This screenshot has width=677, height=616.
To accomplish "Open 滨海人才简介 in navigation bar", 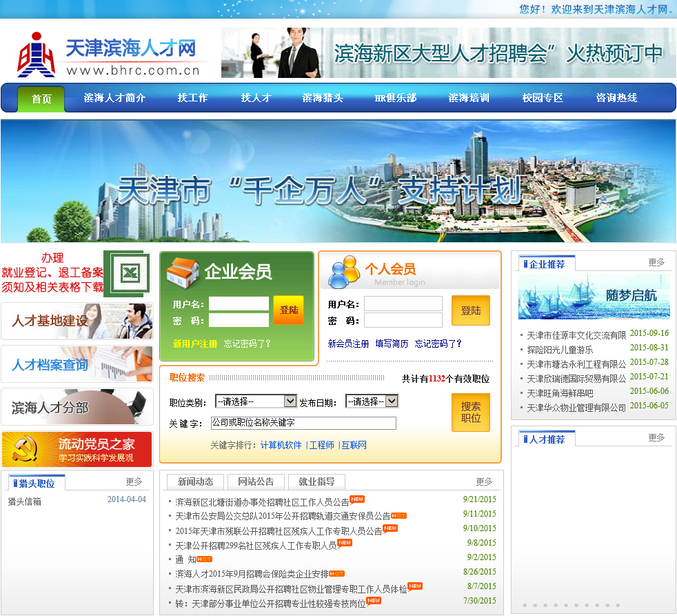I will 114,98.
